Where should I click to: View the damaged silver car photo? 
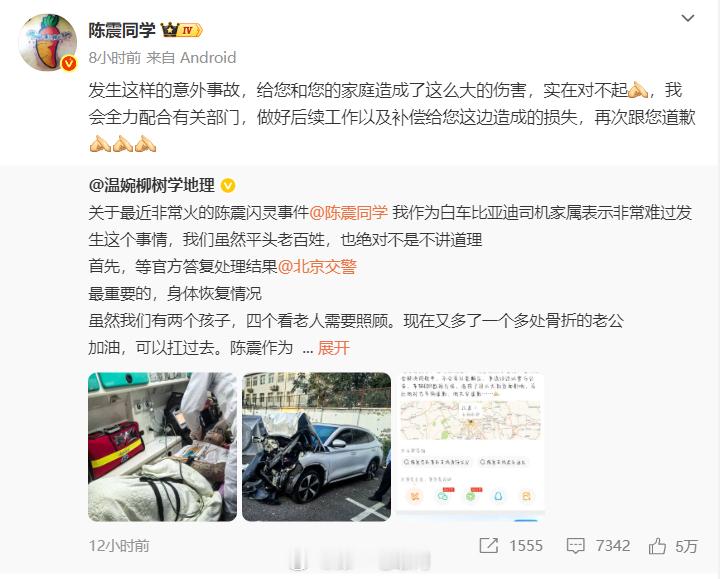[316, 447]
